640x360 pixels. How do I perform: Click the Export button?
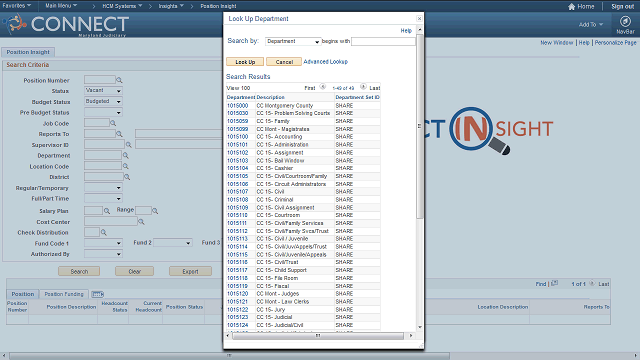190,271
